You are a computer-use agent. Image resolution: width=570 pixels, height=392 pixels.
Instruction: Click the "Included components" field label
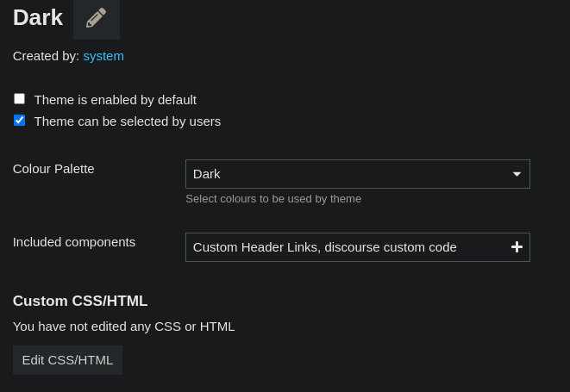click(x=74, y=242)
